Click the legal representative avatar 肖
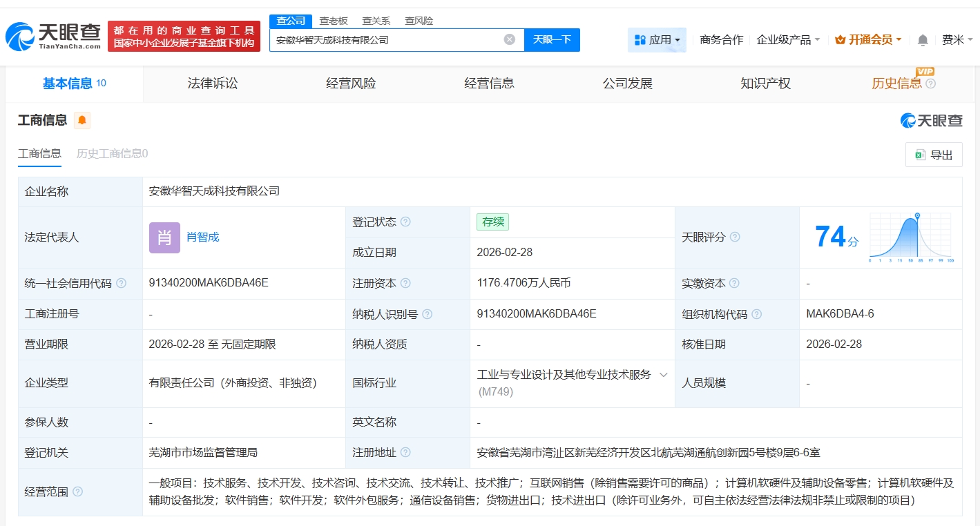This screenshot has width=980, height=526. click(x=164, y=237)
